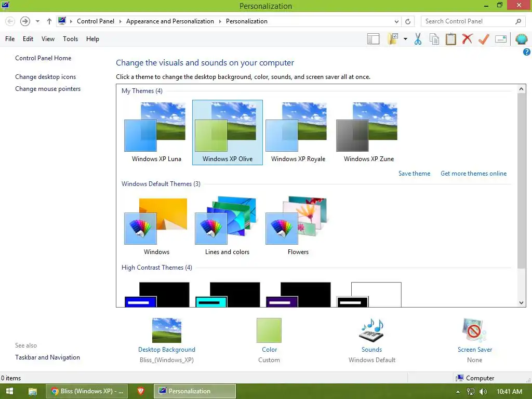The height and width of the screenshot is (399, 532).
Task: Open Change desktop icons
Action: tap(46, 77)
